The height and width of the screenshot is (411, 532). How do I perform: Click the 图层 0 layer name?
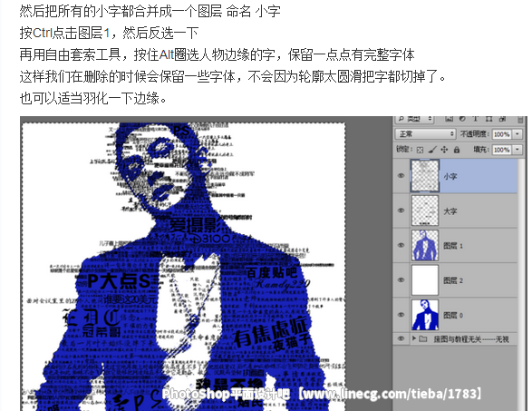(453, 315)
